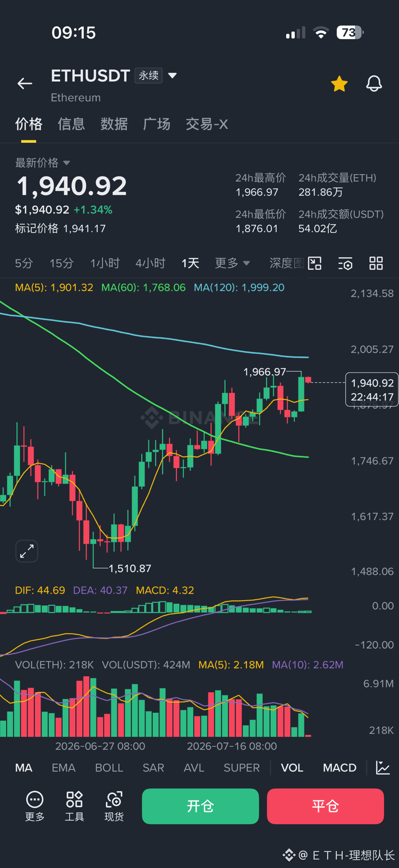Select the 4小时 timeframe

[150, 263]
